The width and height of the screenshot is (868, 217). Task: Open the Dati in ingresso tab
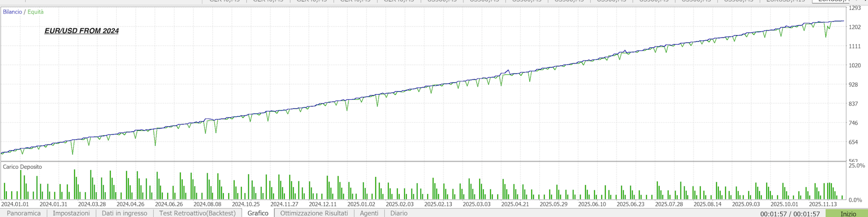pyautogui.click(x=124, y=213)
